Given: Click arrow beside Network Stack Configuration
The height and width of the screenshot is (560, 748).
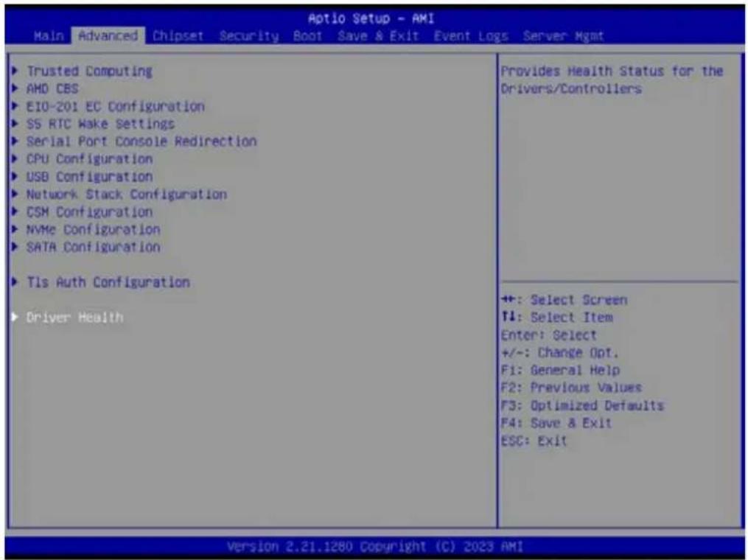Looking at the screenshot, I should click(15, 195).
